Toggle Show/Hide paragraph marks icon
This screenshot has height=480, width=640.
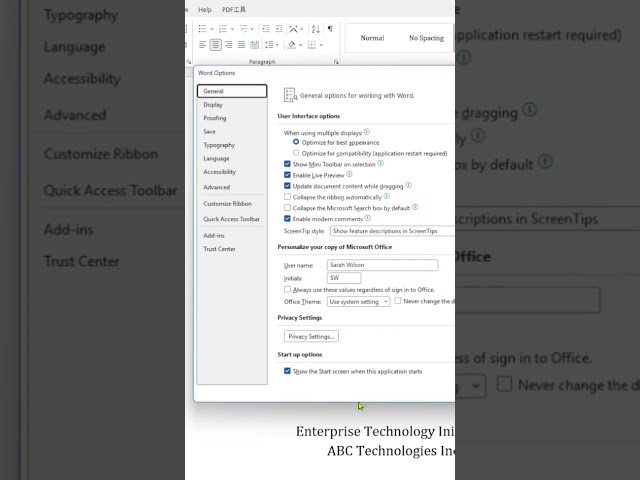(x=330, y=29)
